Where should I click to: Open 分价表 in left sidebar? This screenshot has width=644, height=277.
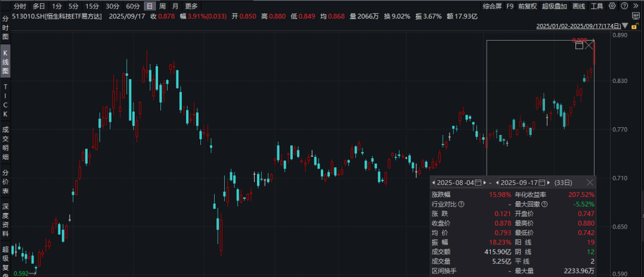[x=5, y=181]
